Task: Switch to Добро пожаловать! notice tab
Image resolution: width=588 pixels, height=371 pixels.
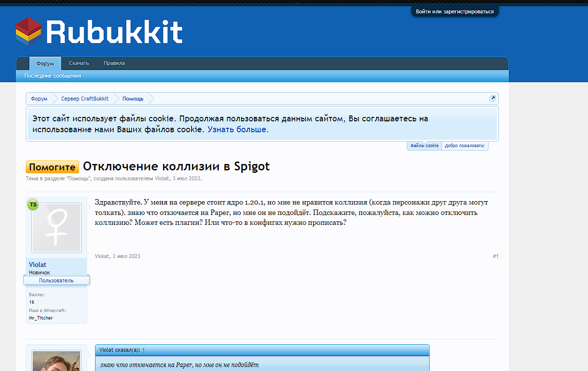Action: point(465,146)
